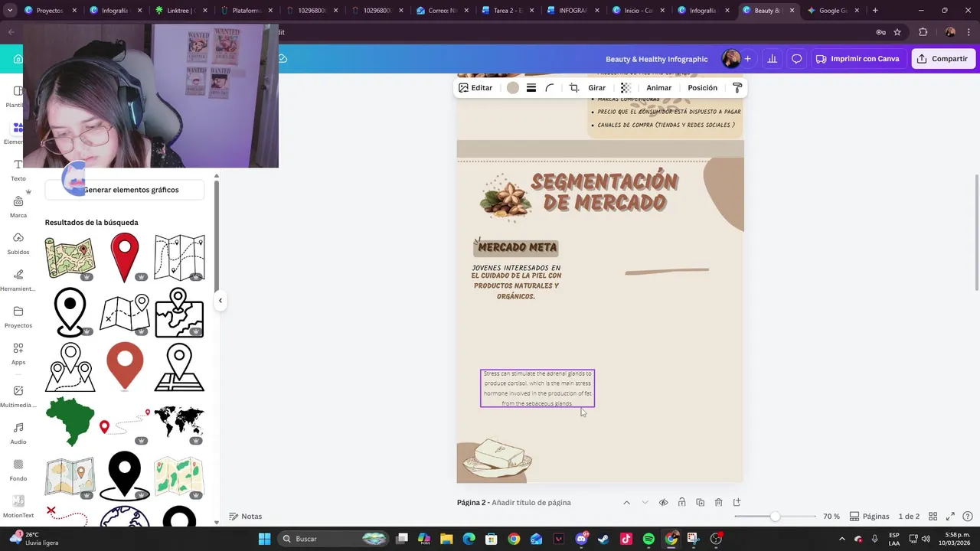Open the Posición panel

pos(703,88)
